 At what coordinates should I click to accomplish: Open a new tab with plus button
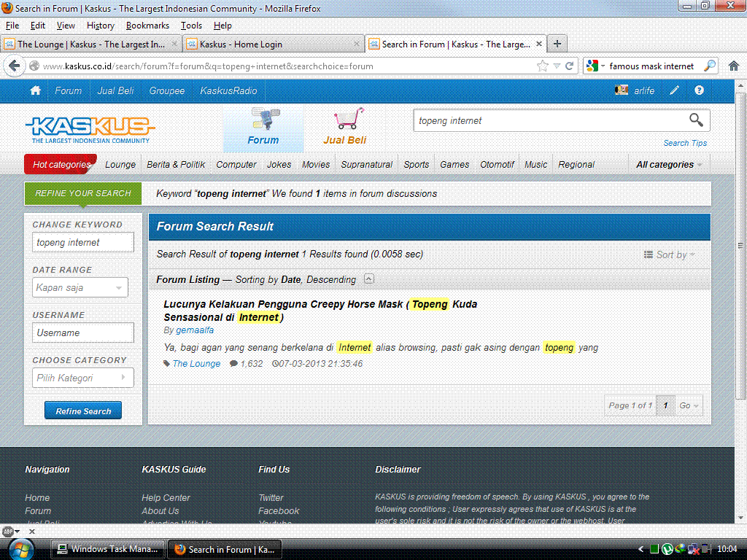click(557, 44)
